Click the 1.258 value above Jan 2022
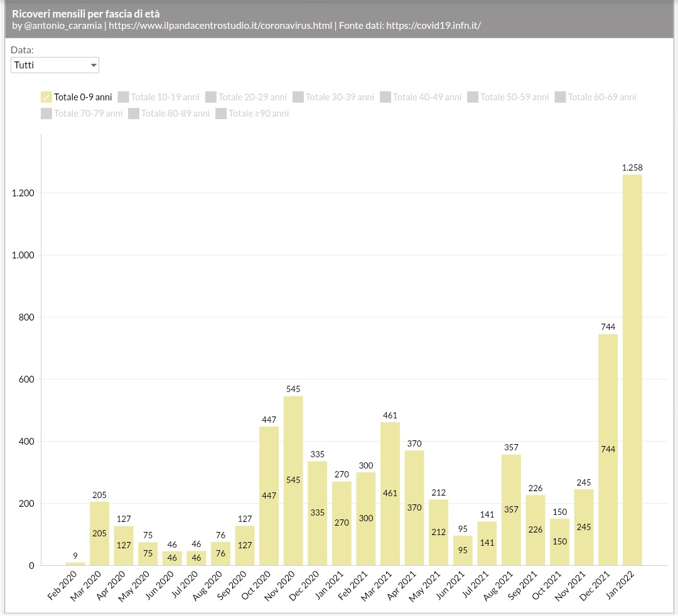This screenshot has height=616, width=678. click(632, 167)
